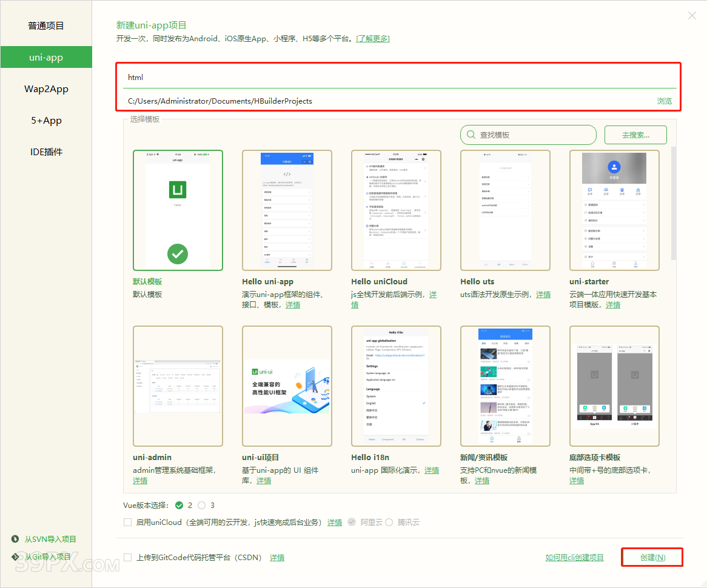Select the uni-app project type tab
Screen dimensions: 707x588
tap(46, 57)
